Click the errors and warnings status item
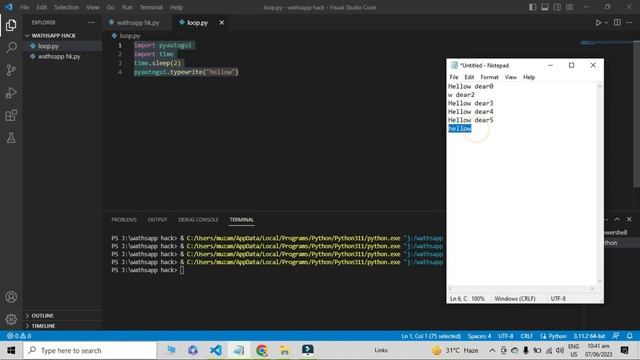 (19, 336)
